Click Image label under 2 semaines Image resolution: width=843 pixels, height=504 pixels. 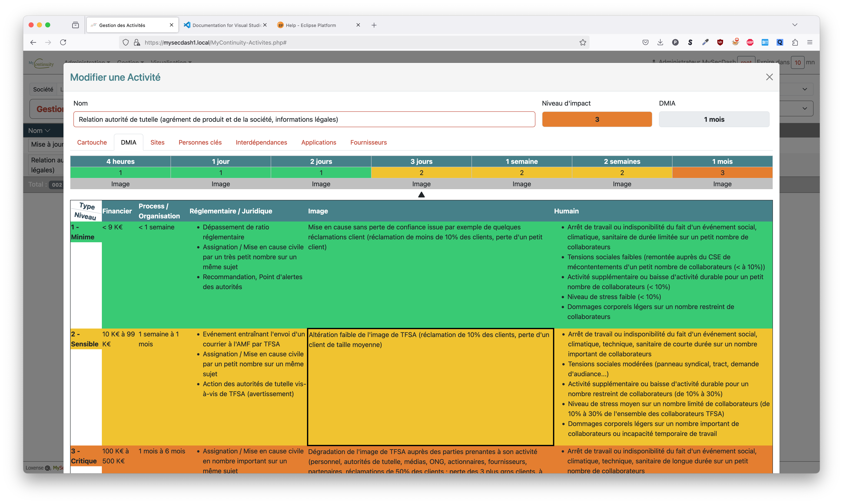click(x=622, y=184)
